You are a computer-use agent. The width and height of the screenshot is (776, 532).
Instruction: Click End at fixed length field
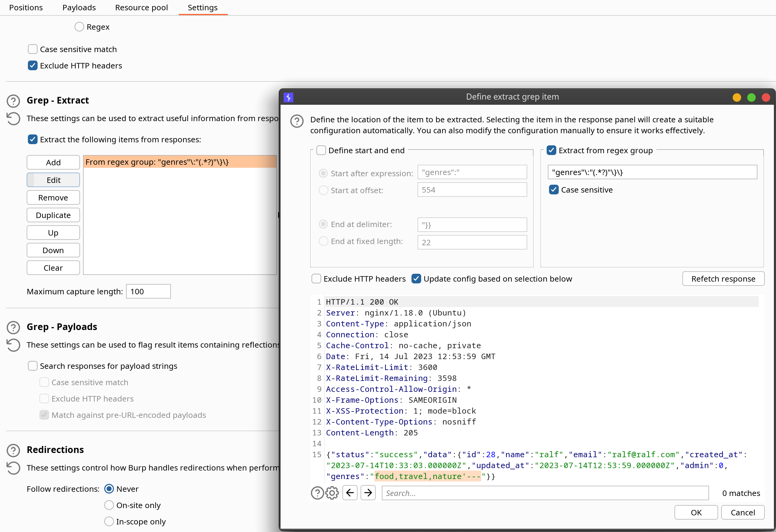click(x=472, y=242)
